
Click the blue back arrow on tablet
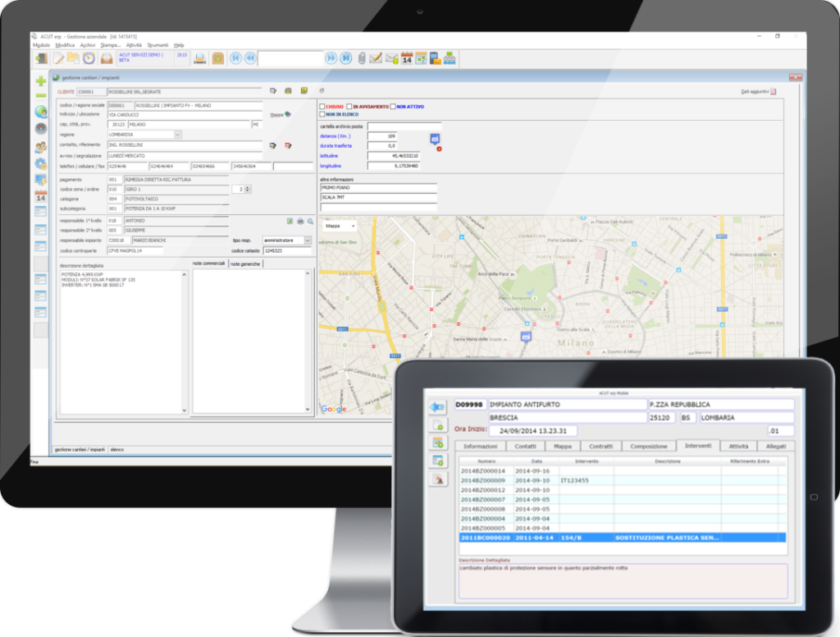pyautogui.click(x=436, y=407)
